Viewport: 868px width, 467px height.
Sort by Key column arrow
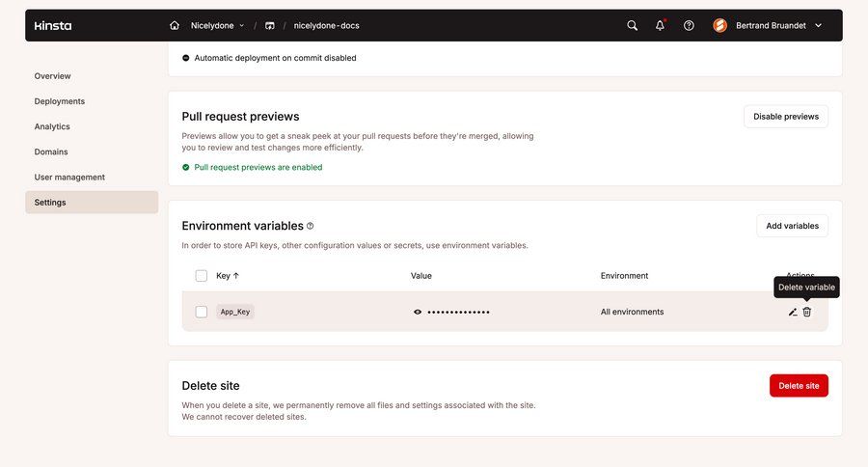point(236,275)
